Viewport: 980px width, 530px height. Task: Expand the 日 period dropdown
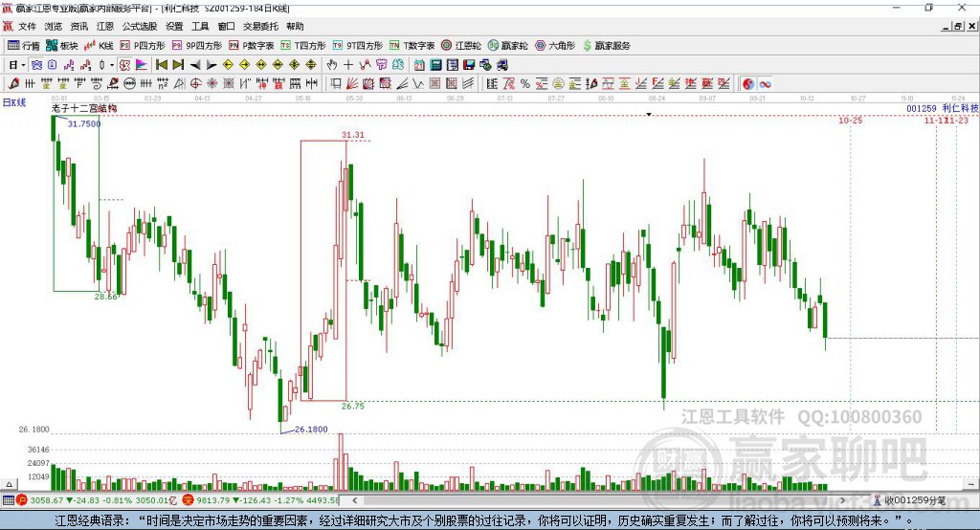(23, 65)
